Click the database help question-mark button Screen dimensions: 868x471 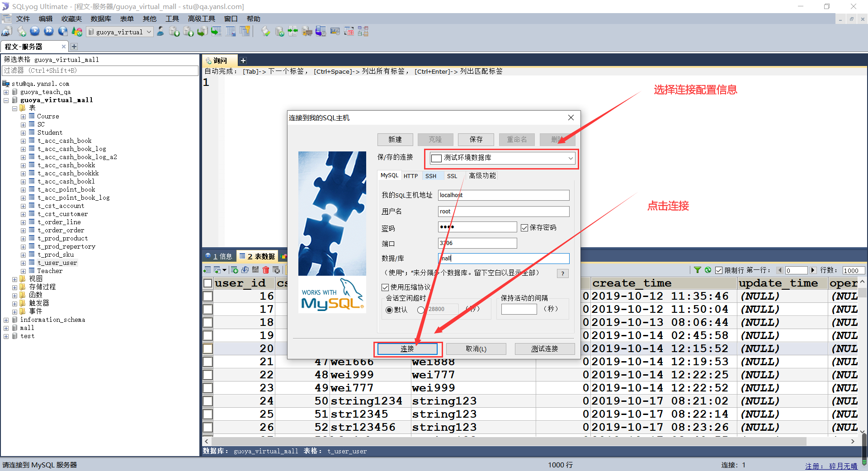pyautogui.click(x=562, y=273)
